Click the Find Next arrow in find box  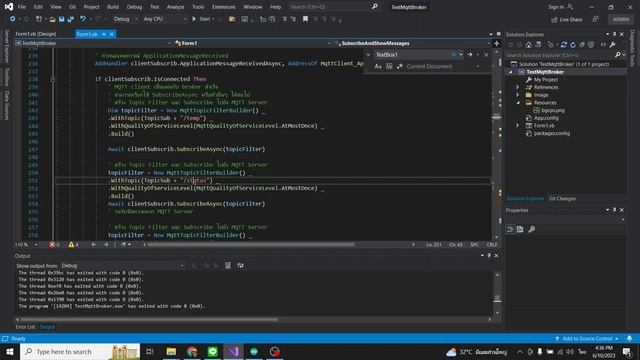pyautogui.click(x=470, y=54)
